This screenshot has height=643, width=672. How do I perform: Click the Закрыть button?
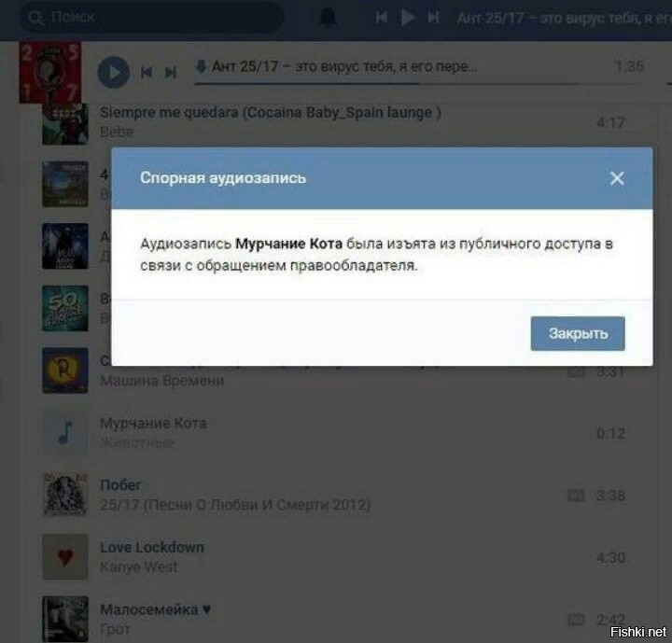coord(578,333)
